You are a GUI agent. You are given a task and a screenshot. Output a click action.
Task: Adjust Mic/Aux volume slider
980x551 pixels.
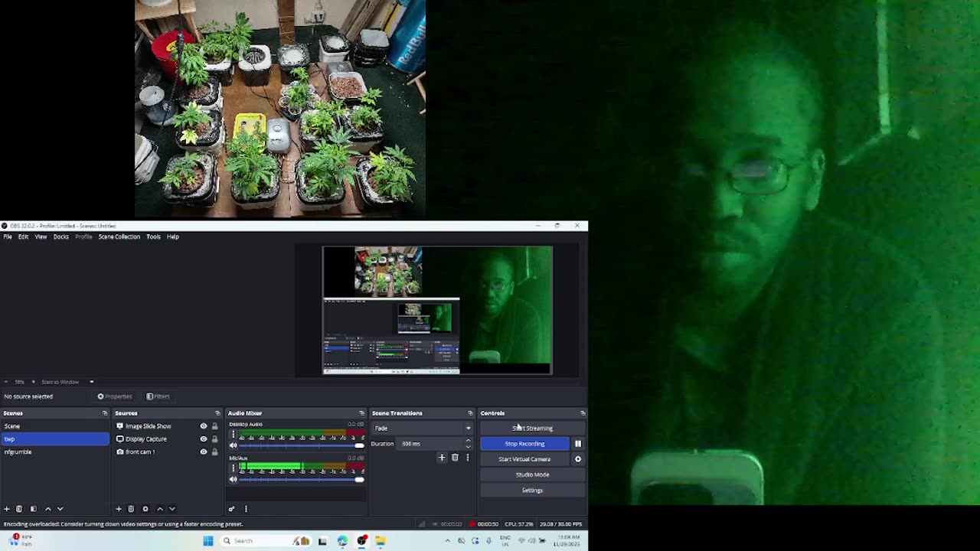tap(302, 480)
